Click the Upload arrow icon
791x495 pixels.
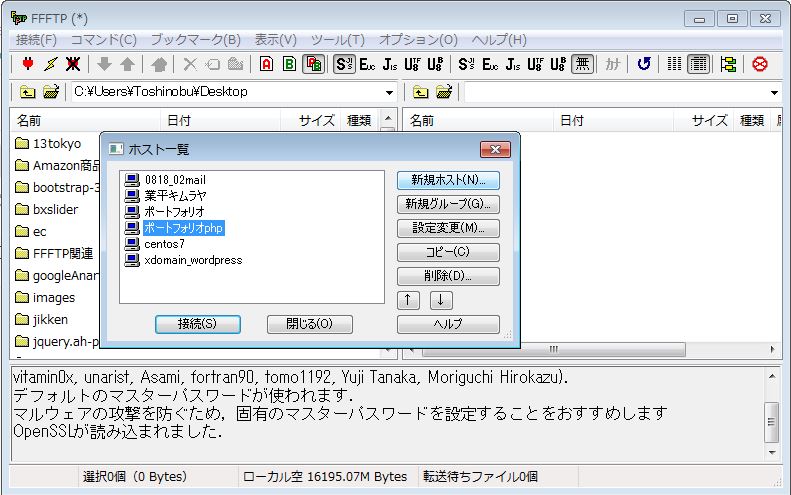pos(127,64)
